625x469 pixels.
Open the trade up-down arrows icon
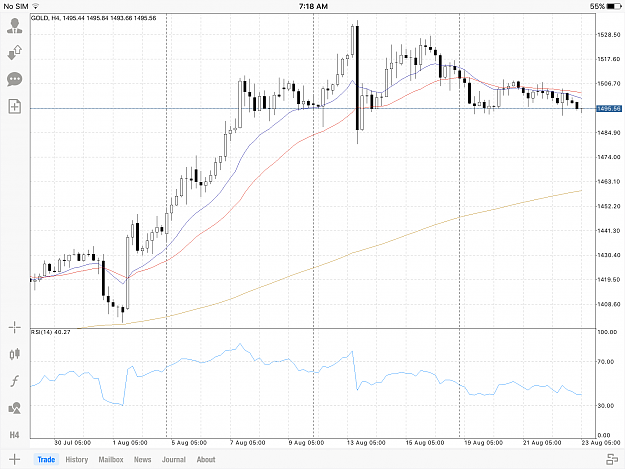tap(15, 53)
